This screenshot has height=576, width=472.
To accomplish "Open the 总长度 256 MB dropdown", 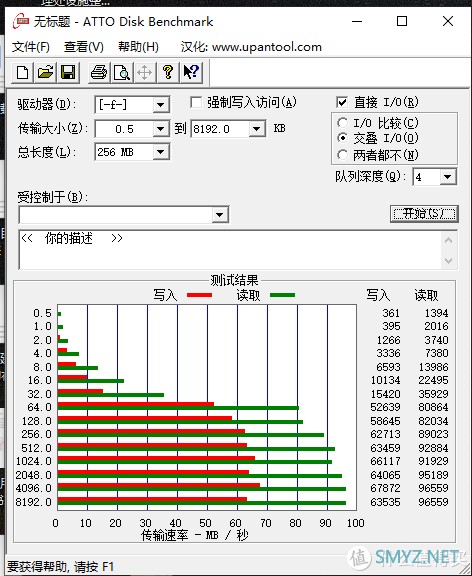I will [161, 152].
